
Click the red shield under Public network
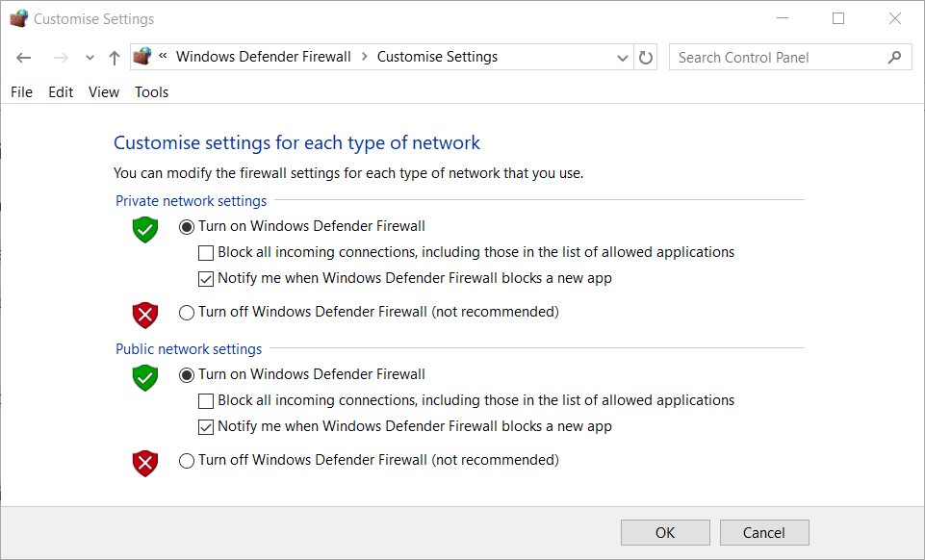click(145, 464)
